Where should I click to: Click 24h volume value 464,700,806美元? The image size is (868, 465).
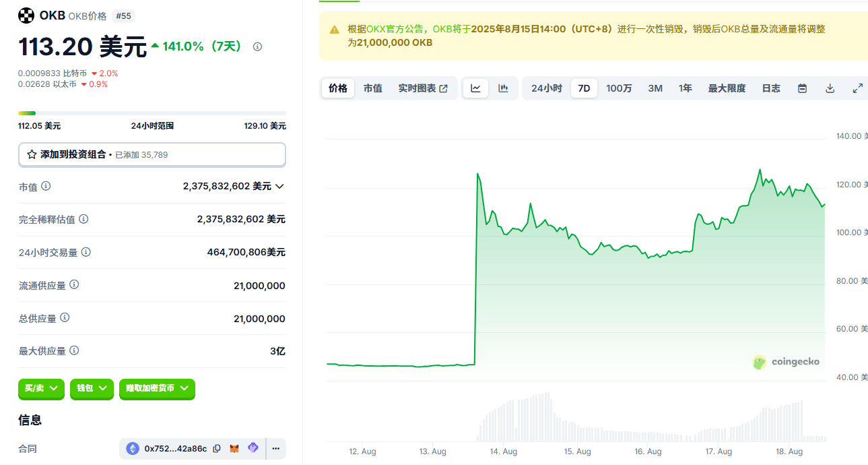(x=246, y=252)
